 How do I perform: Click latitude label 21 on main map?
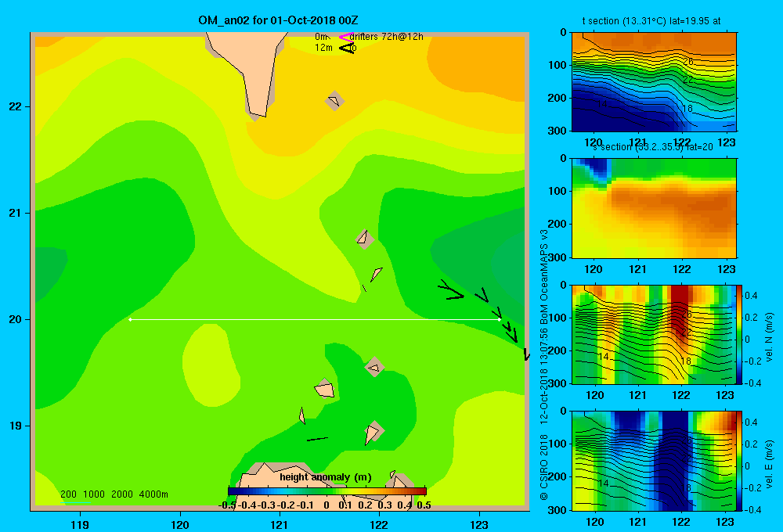click(x=16, y=213)
